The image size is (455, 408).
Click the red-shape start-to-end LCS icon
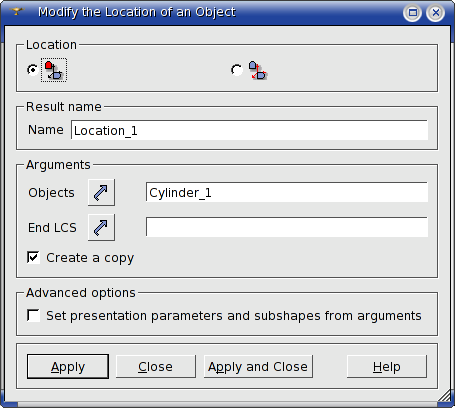click(x=54, y=70)
